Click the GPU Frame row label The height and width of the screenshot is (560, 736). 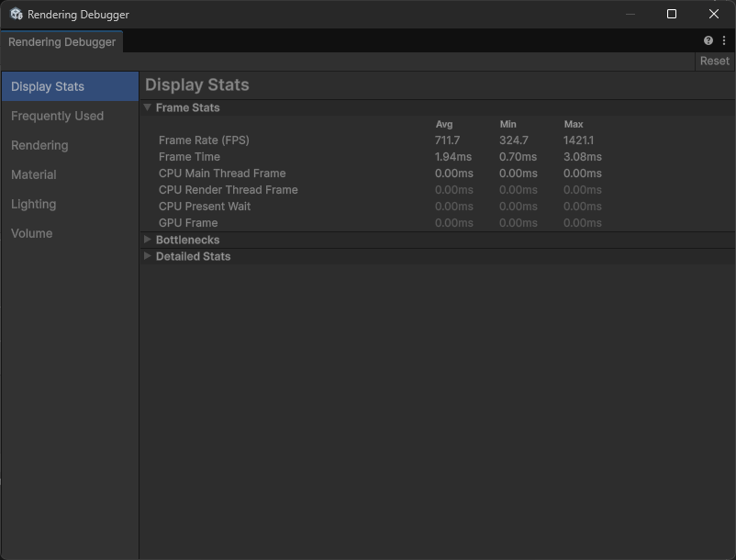(x=188, y=223)
